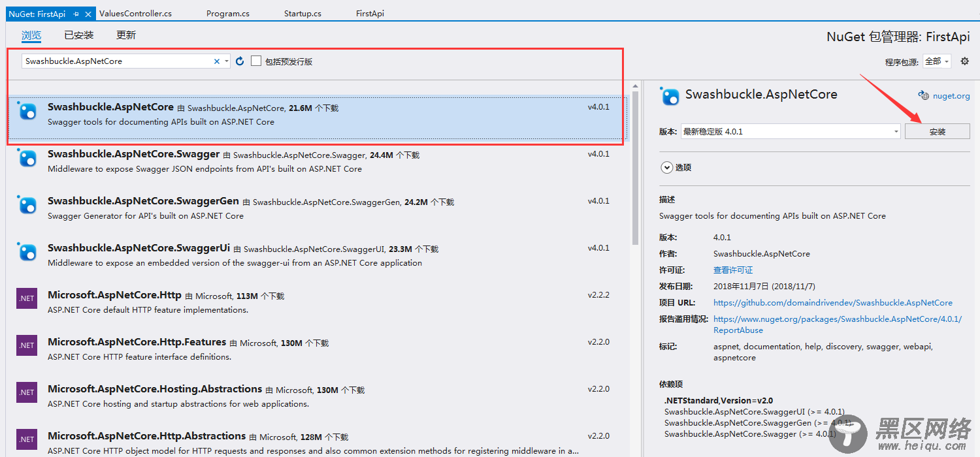Switch to the 已安装 (Installed) tab
Image resolution: width=980 pixels, height=457 pixels.
pos(79,35)
